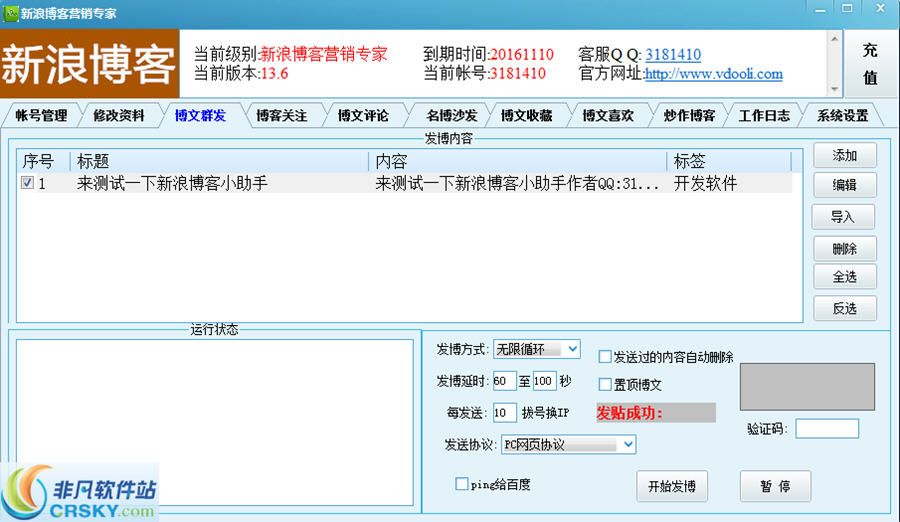Click the 开发软件 tag cell
The height and width of the screenshot is (522, 900).
[x=705, y=183]
